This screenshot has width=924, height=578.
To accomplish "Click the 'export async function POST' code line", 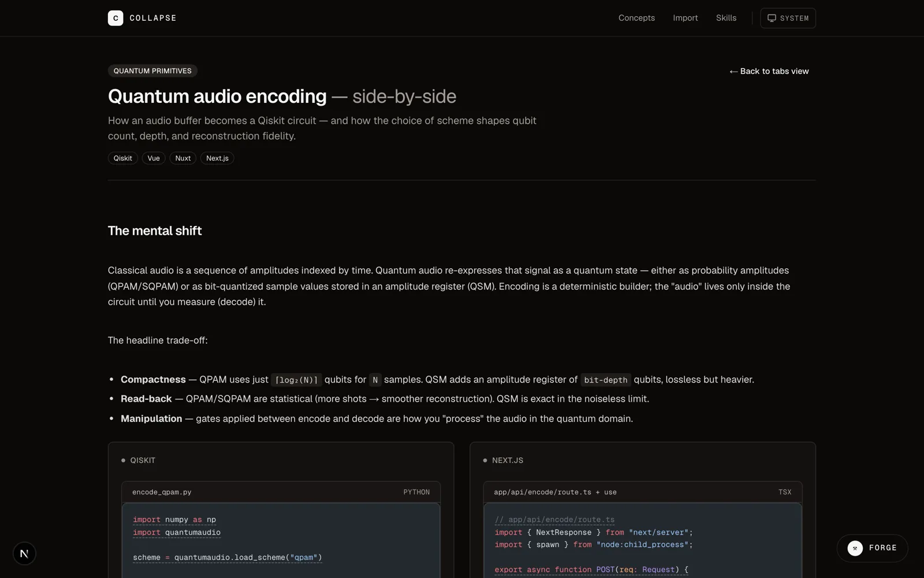I will [591, 570].
